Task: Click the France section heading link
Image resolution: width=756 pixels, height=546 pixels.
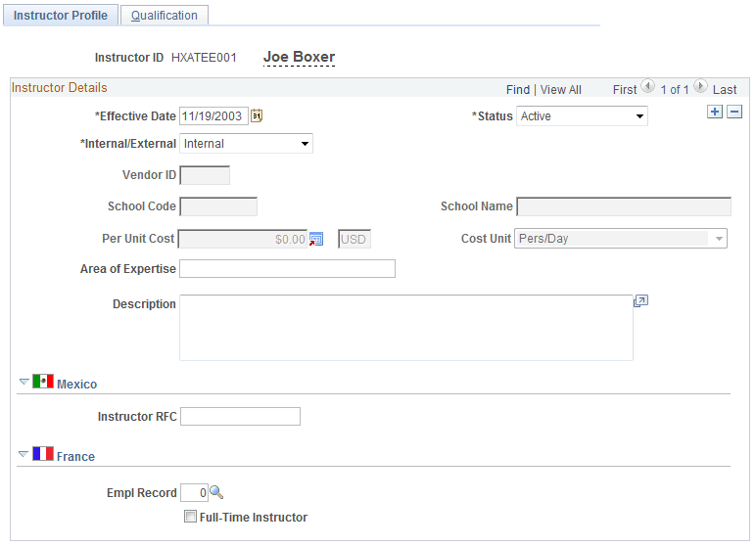Action: point(75,456)
